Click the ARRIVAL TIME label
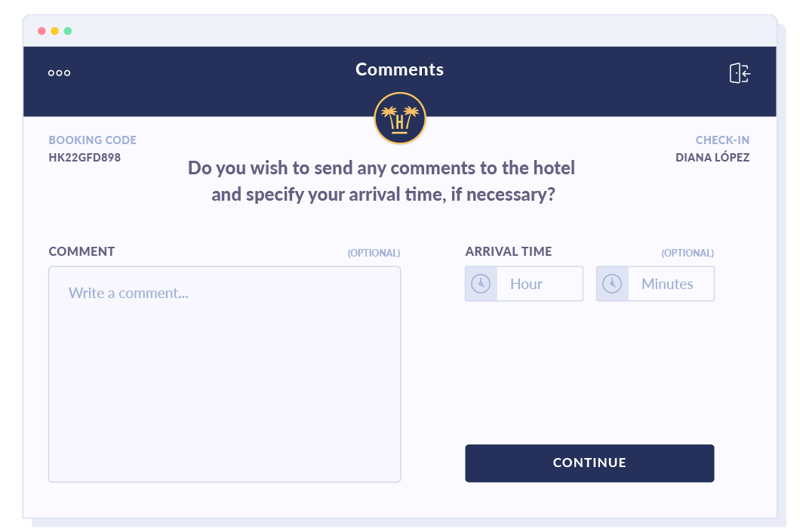The image size is (800, 532). point(509,251)
